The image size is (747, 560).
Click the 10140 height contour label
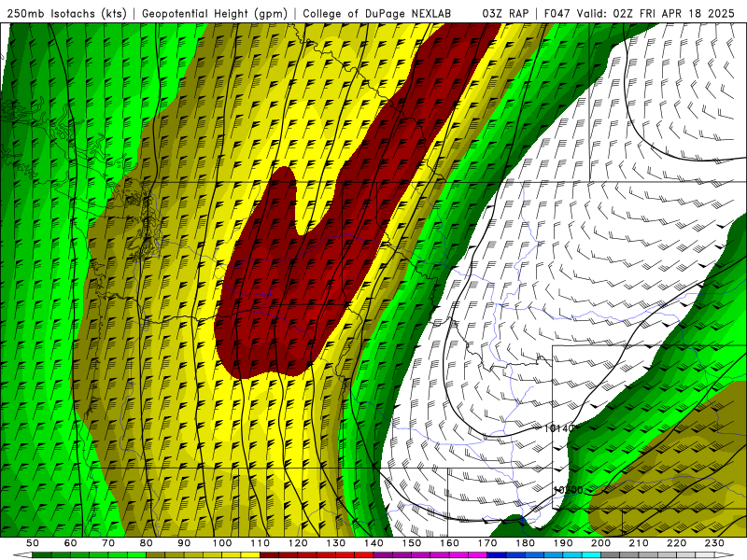(558, 428)
